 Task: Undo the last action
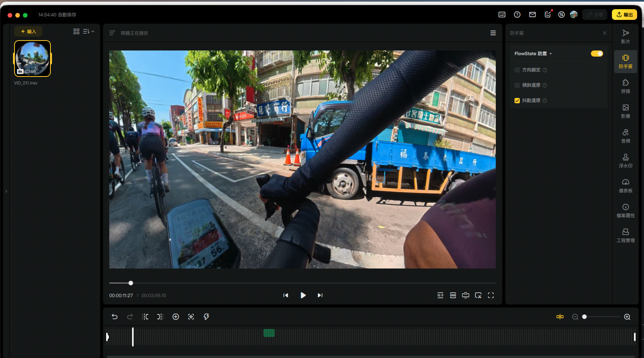115,317
